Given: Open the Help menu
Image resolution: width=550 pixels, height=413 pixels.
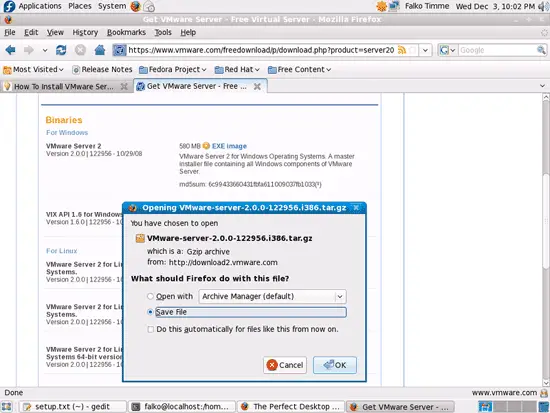Looking at the screenshot, I should point(188,32).
